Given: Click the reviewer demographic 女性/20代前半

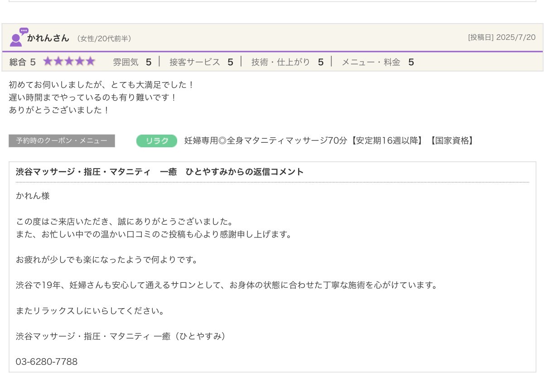Looking at the screenshot, I should pyautogui.click(x=104, y=39).
